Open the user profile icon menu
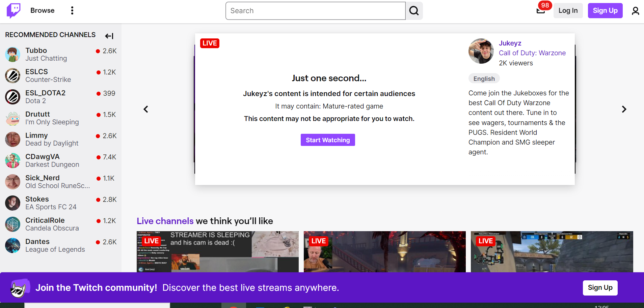 pyautogui.click(x=635, y=11)
